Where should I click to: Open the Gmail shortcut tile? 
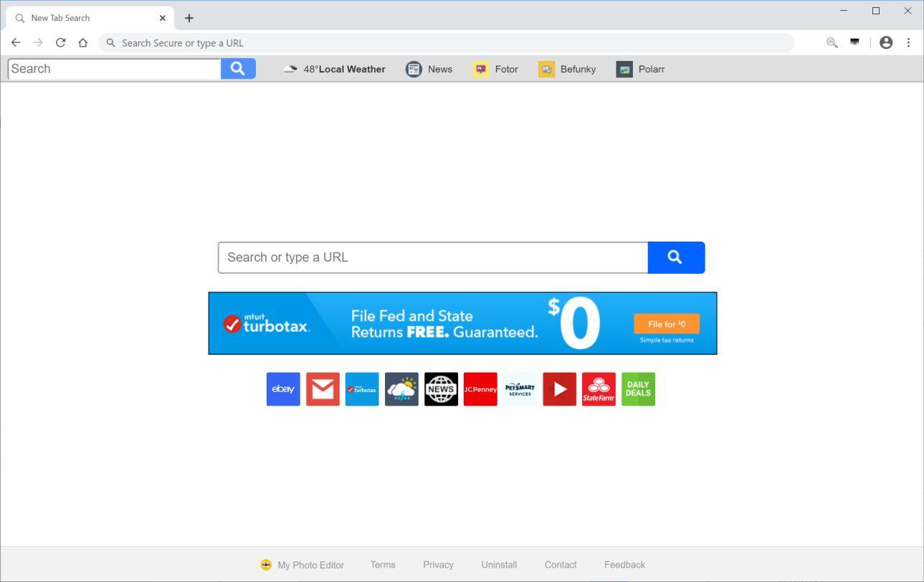pos(323,389)
